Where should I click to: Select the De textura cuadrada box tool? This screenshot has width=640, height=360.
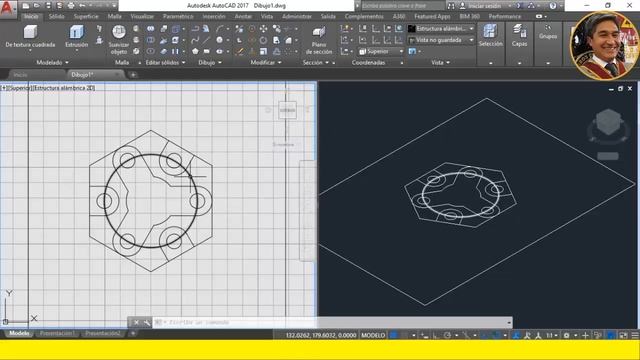coord(30,36)
